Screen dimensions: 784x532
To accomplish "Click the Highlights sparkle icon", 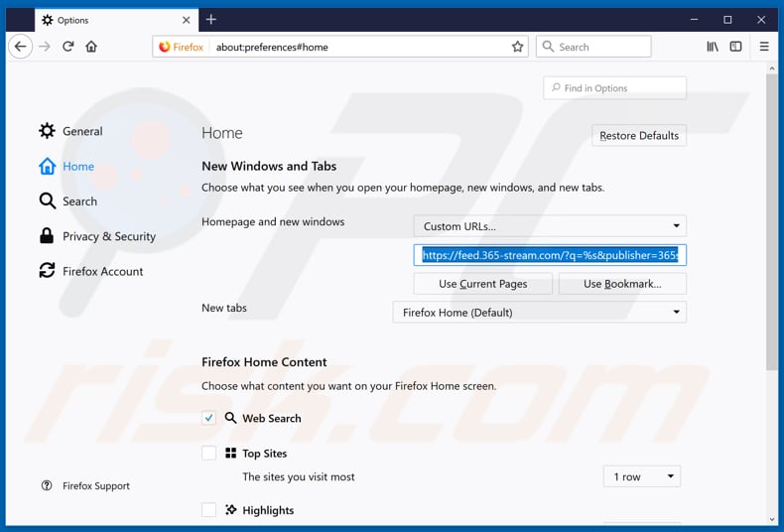I will 230,509.
